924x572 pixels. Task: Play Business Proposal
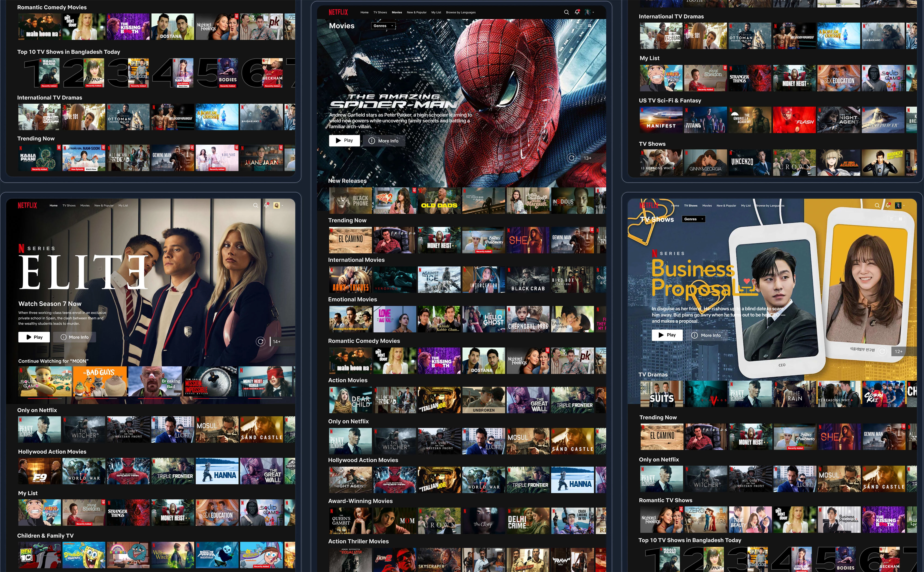[667, 335]
